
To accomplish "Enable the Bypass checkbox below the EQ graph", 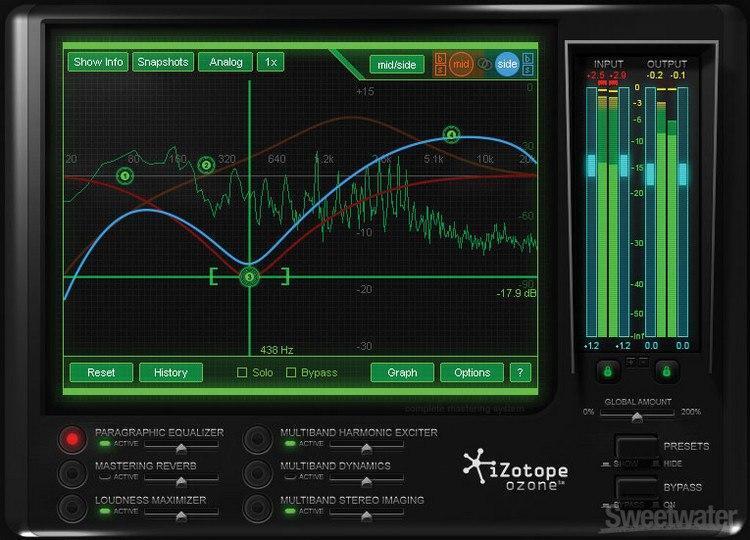I will [x=291, y=372].
